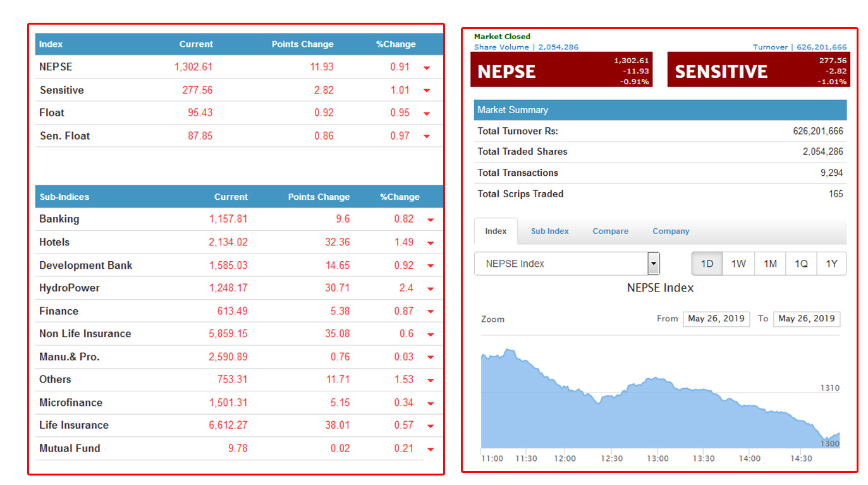Open the Company tab
The height and width of the screenshot is (485, 868).
pyautogui.click(x=671, y=231)
